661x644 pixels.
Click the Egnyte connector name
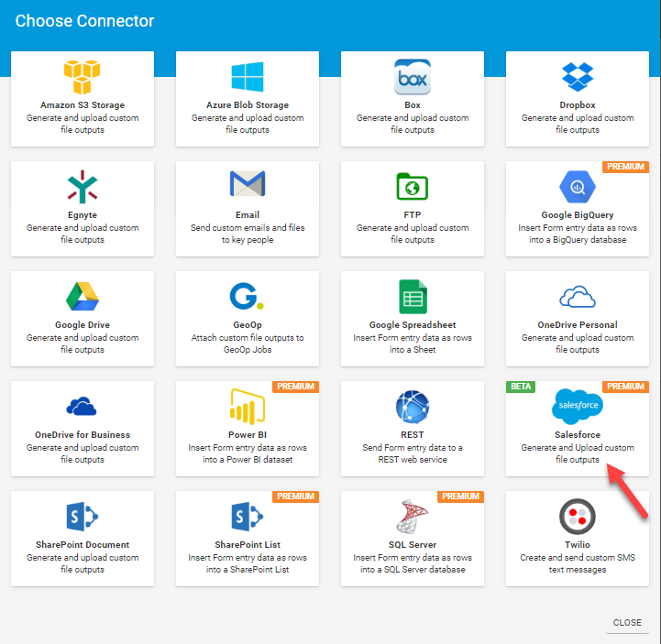83,214
